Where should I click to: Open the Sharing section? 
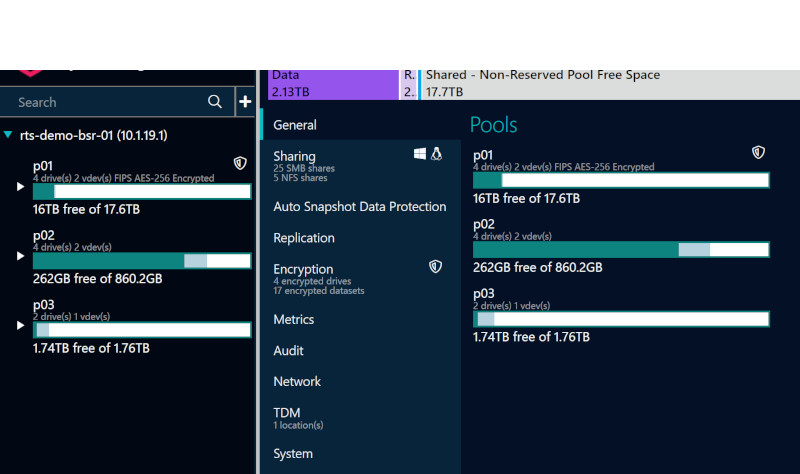pyautogui.click(x=361, y=166)
